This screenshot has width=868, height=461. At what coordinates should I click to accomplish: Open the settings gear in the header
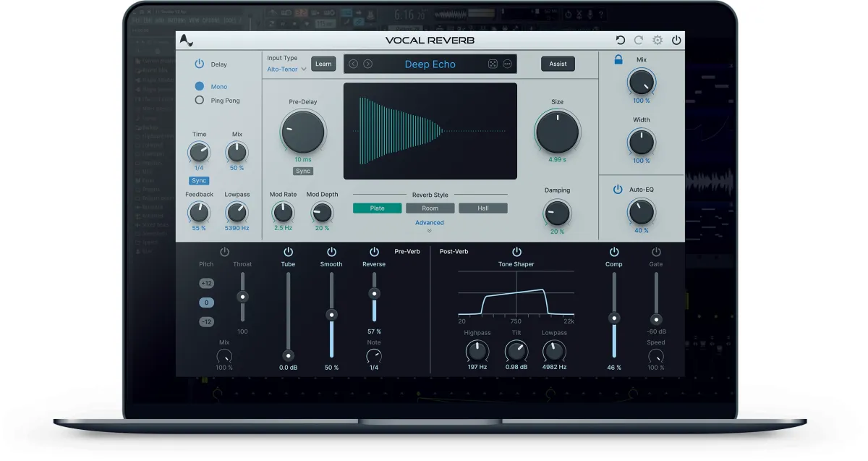[x=658, y=41]
